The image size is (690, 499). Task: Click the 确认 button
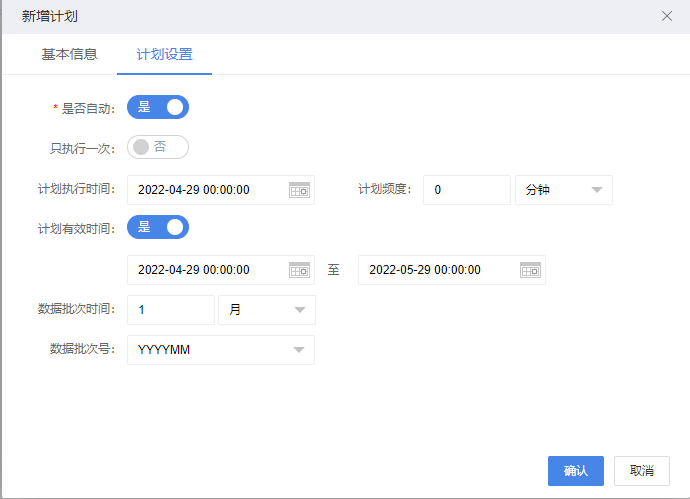(576, 471)
